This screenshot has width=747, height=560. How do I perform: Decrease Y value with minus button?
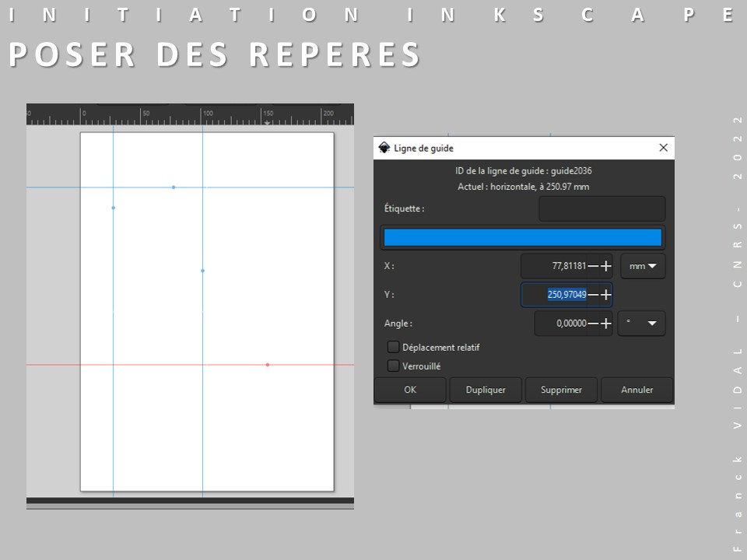point(593,295)
